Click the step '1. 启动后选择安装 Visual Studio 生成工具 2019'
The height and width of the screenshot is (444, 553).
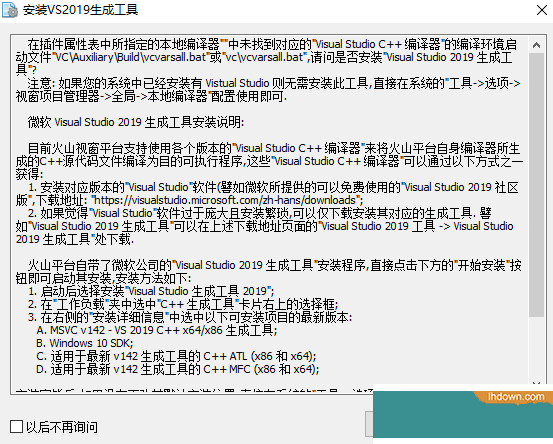[151, 291]
